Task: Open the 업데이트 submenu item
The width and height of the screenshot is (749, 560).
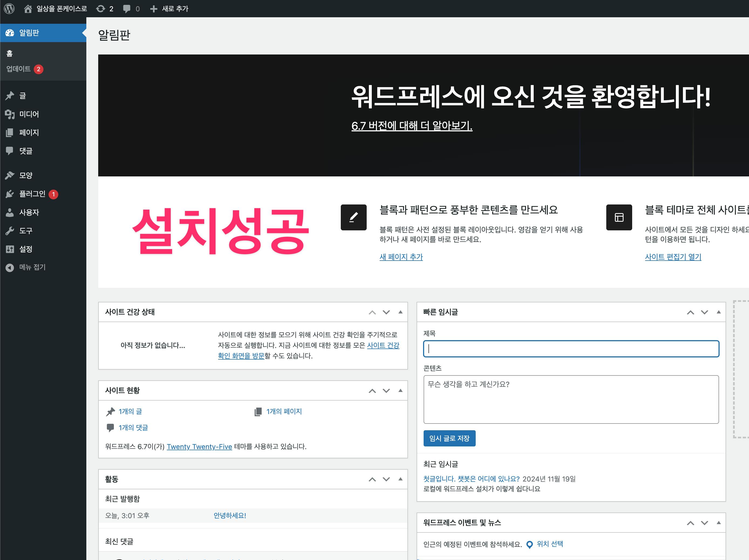Action: [x=19, y=69]
